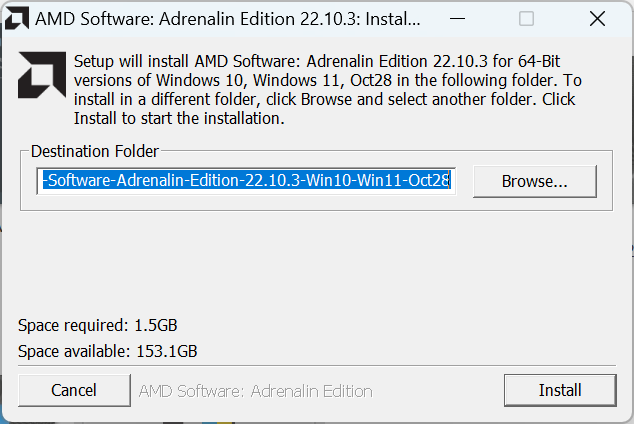Click the 'Space required: 1.5GB' text

coord(97,325)
